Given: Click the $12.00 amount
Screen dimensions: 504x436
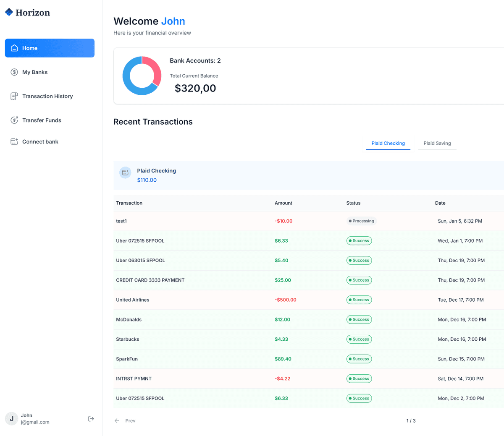Looking at the screenshot, I should pos(283,319).
